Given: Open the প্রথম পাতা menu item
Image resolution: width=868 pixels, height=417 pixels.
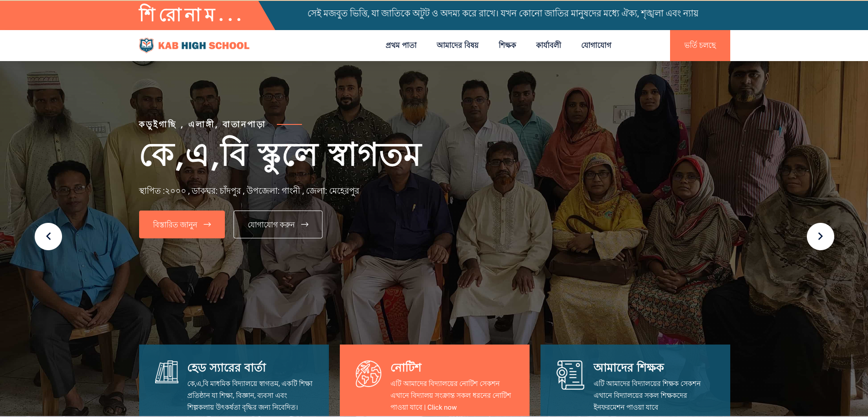Looking at the screenshot, I should [x=401, y=45].
